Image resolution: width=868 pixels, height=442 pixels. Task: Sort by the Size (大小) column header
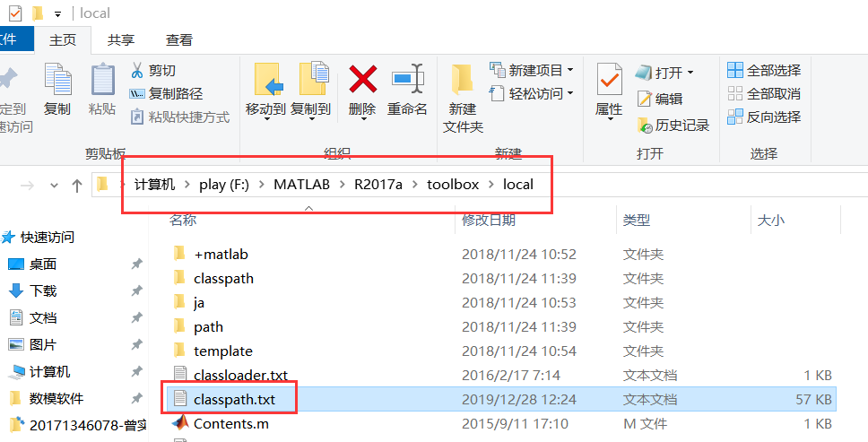pyautogui.click(x=771, y=221)
